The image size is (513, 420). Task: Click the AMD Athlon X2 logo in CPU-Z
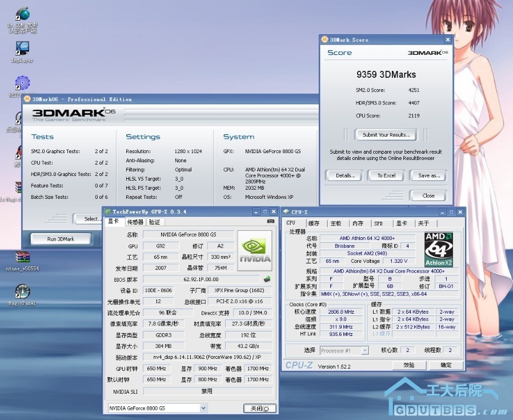(x=439, y=250)
